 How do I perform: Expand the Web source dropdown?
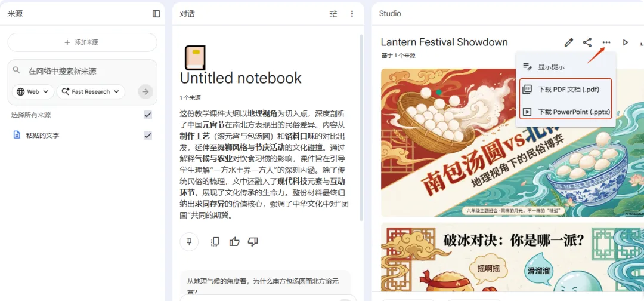tap(33, 92)
